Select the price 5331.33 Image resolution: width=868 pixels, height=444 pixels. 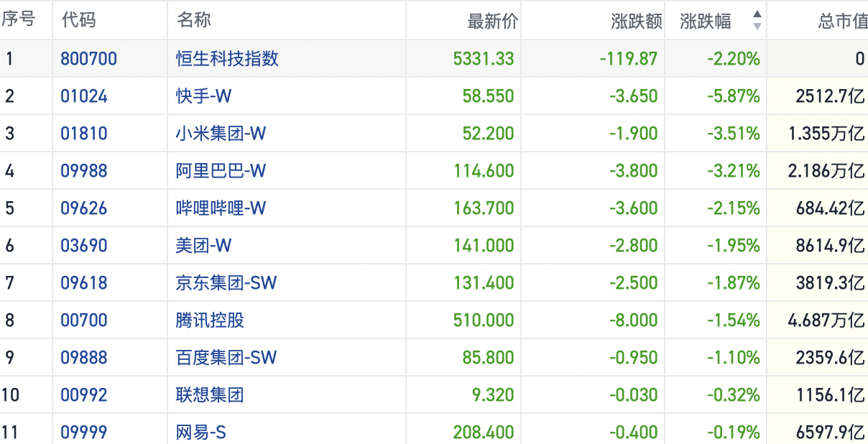(x=484, y=58)
